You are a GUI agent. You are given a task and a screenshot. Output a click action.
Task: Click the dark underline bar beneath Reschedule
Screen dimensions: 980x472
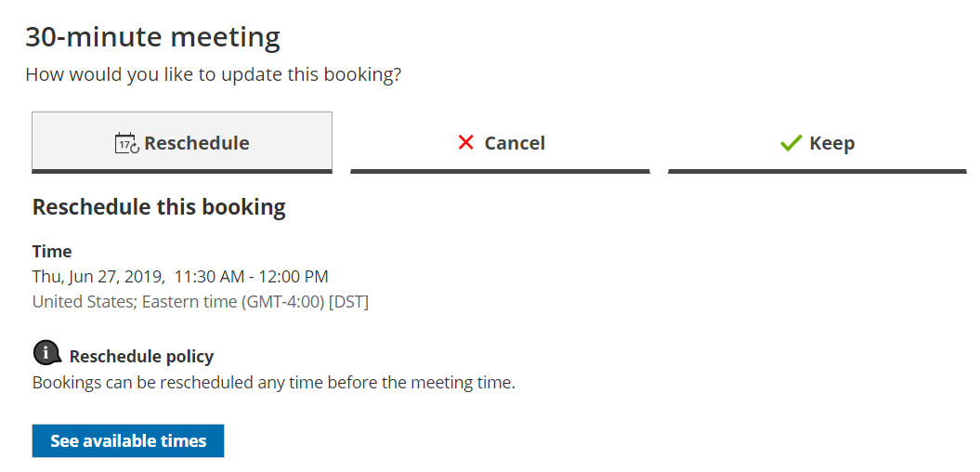pyautogui.click(x=182, y=171)
